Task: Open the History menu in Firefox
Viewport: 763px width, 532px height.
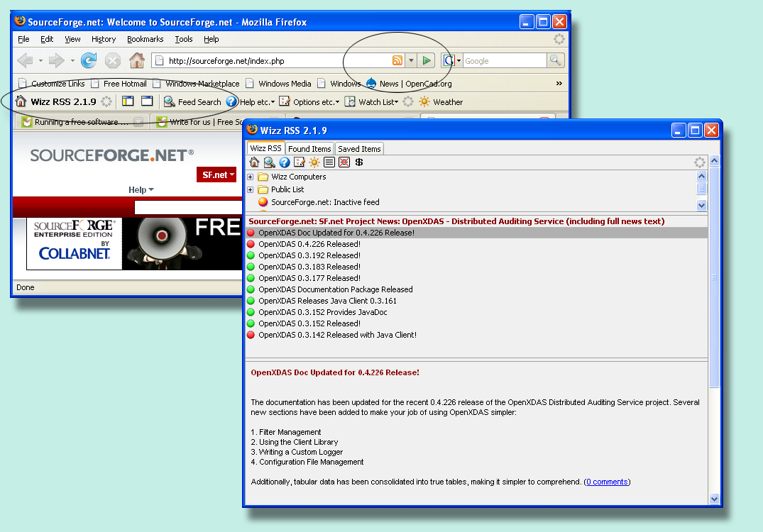Action: coord(104,39)
